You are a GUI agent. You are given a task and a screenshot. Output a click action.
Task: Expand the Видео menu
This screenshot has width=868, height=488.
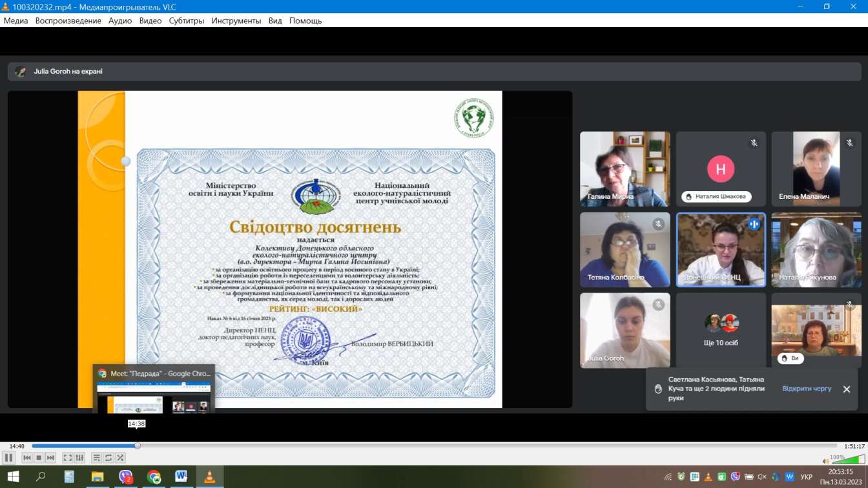[x=150, y=21]
